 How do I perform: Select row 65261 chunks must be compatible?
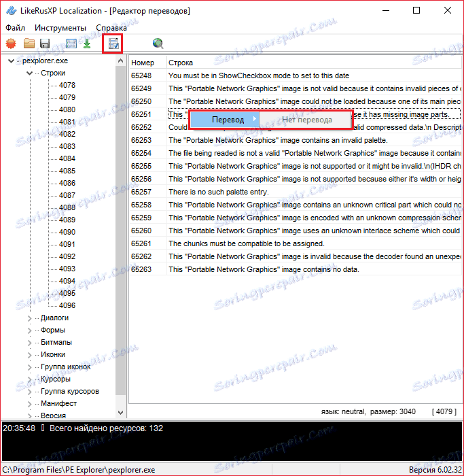pyautogui.click(x=296, y=243)
